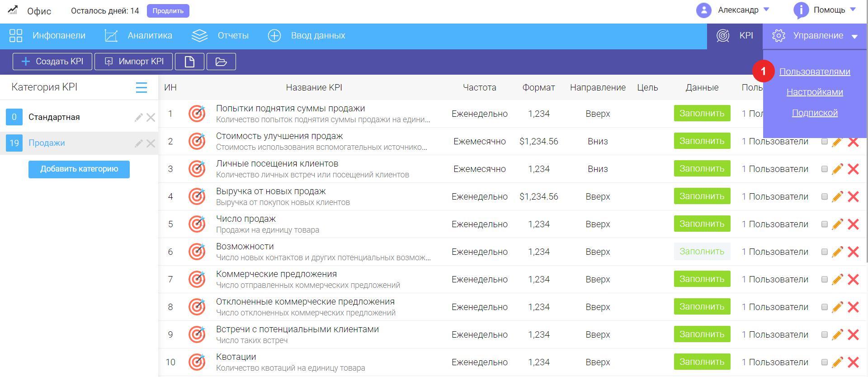Click Заполнить for Возможности row
Screen dimensions: 868x377
[x=702, y=252]
